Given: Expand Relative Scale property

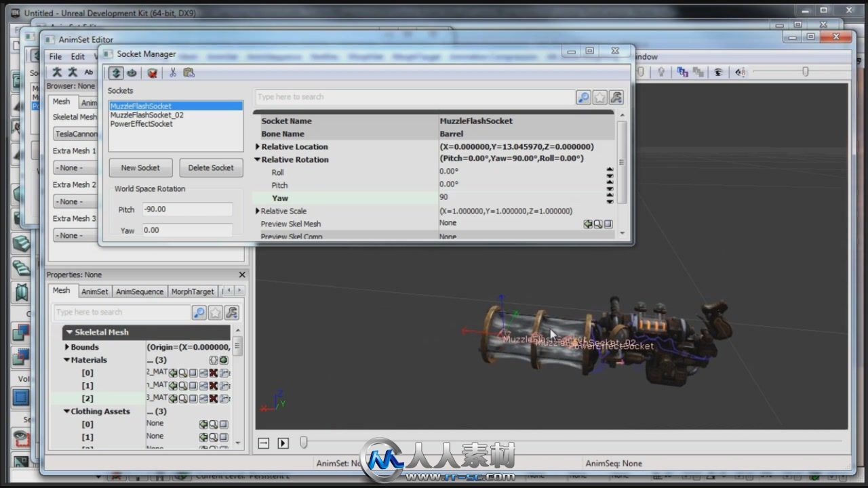Looking at the screenshot, I should (x=258, y=211).
